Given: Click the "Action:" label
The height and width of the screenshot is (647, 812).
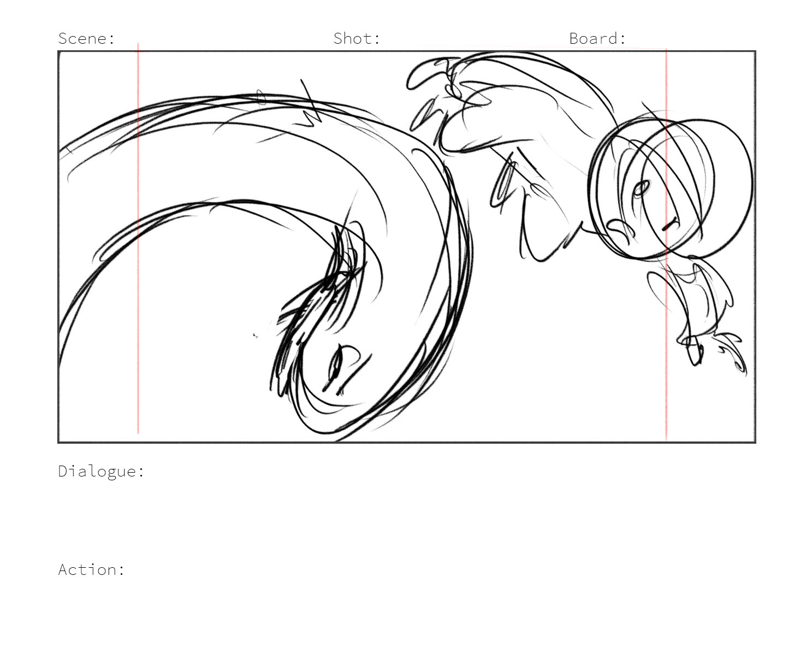Looking at the screenshot, I should (x=92, y=569).
